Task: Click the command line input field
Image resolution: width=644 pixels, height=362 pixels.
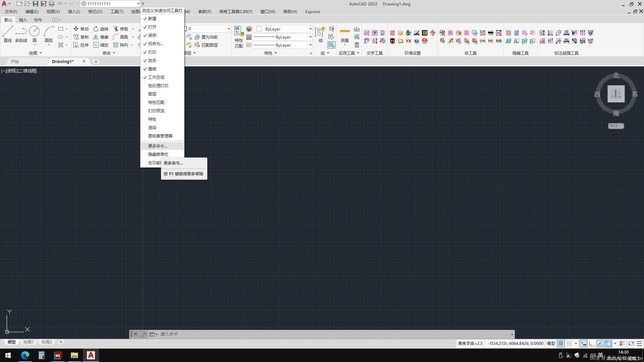Action: coord(335,334)
